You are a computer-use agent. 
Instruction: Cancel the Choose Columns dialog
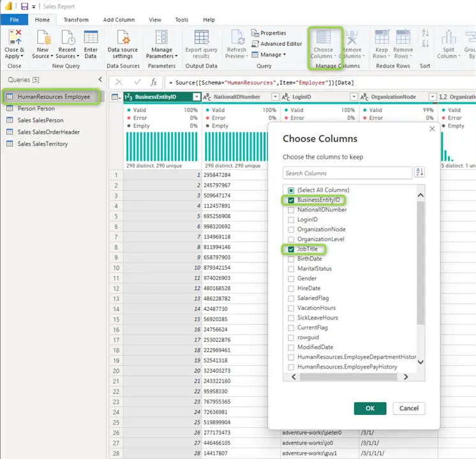(x=409, y=409)
